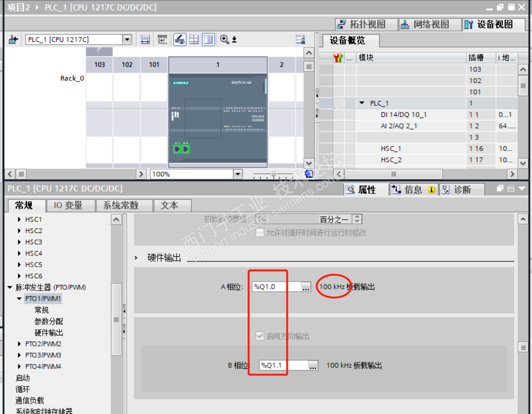Expand the PTO3/PWM3 node
Image resolution: width=532 pixels, height=414 pixels.
tap(19, 355)
